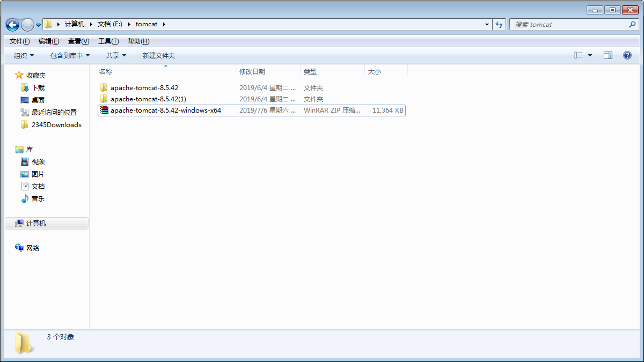Open the address bar history dropdown

coord(487,25)
